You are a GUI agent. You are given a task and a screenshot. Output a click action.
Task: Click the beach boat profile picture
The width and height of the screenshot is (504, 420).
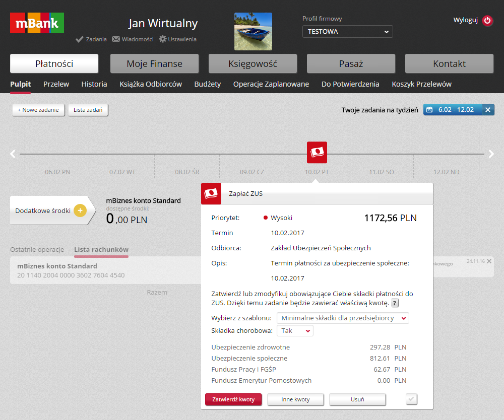pos(254,31)
